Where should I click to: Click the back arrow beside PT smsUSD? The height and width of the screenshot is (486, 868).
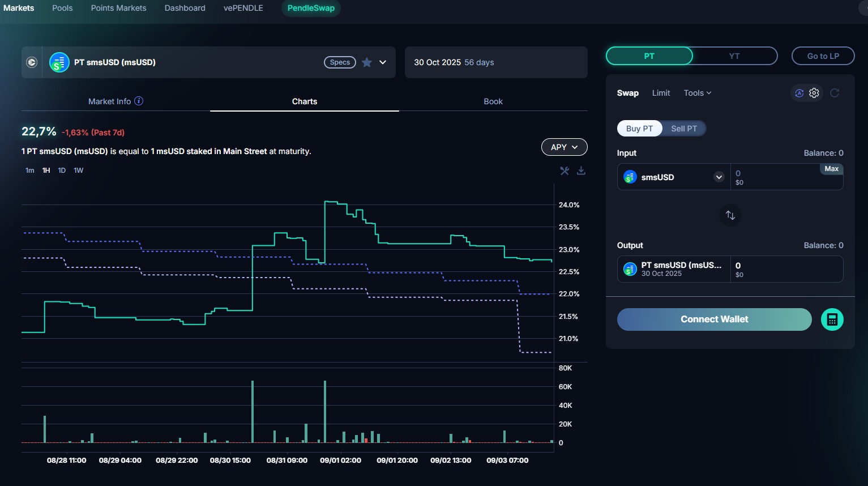[32, 62]
